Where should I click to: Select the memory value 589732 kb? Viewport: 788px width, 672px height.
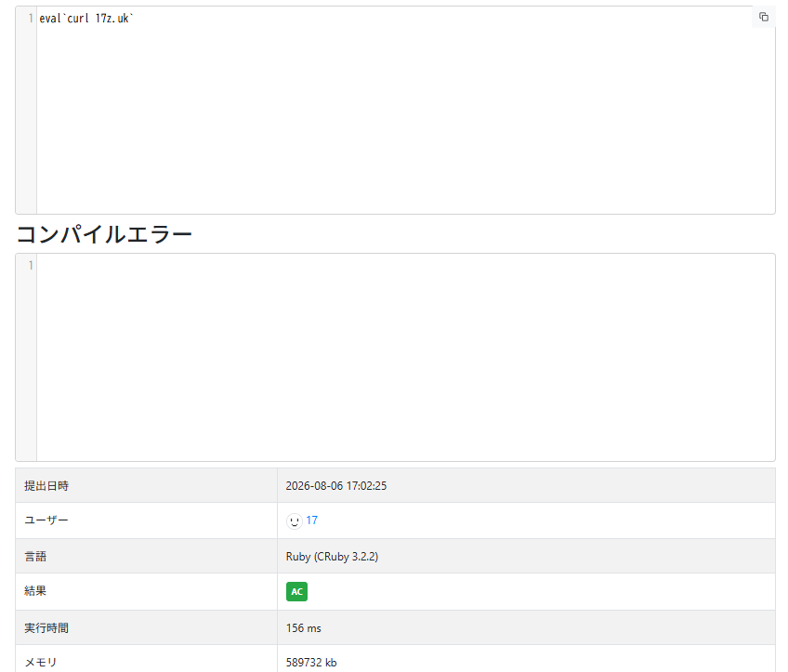point(311,663)
